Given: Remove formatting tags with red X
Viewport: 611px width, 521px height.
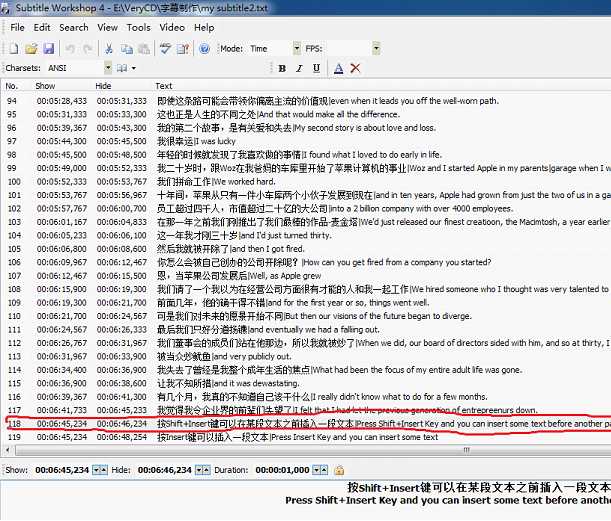Looking at the screenshot, I should coord(355,68).
